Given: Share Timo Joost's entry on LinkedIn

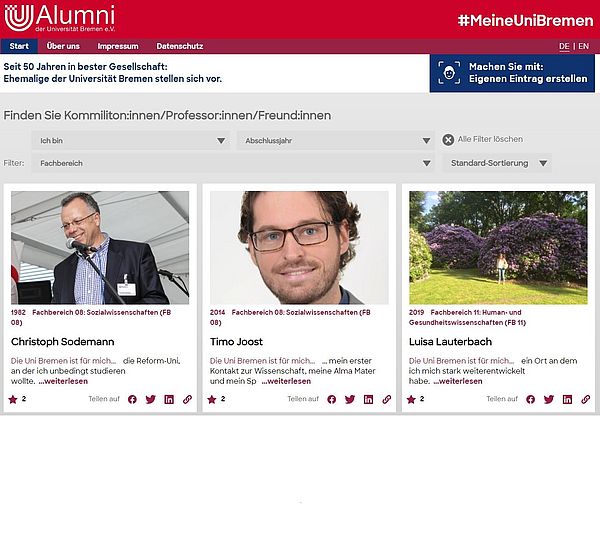Looking at the screenshot, I should [x=368, y=399].
